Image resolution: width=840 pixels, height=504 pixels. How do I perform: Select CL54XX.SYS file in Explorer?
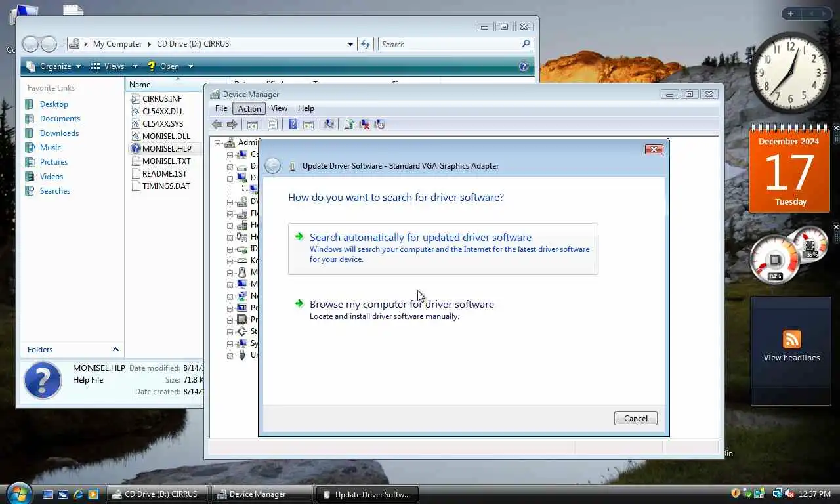pos(162,124)
